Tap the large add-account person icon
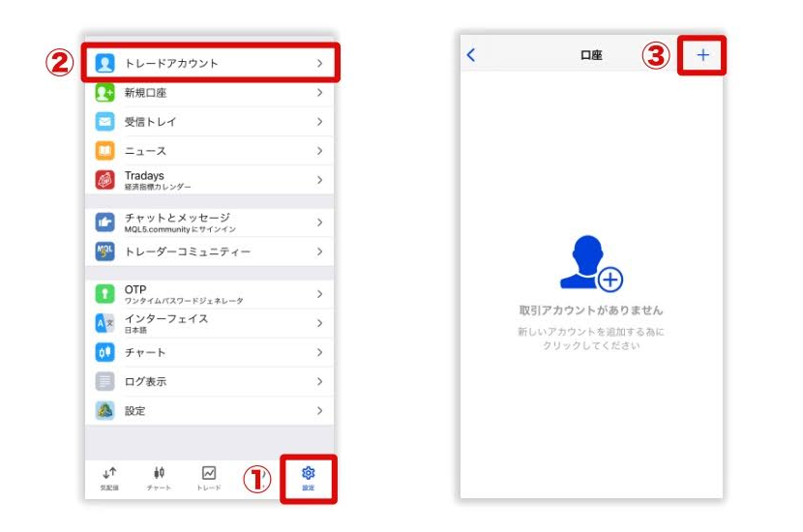The image size is (803, 532). pyautogui.click(x=590, y=265)
